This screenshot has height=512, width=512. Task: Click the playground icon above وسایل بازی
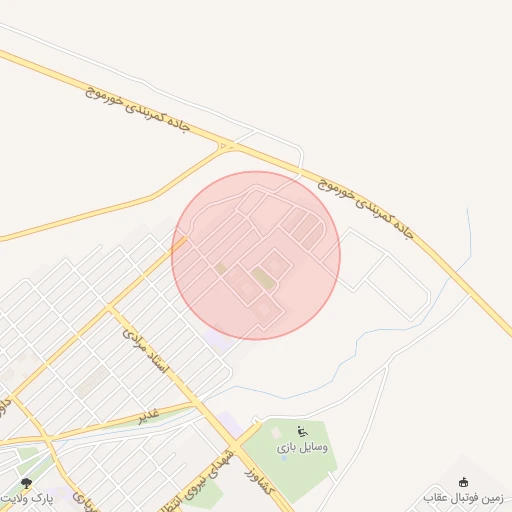click(302, 432)
